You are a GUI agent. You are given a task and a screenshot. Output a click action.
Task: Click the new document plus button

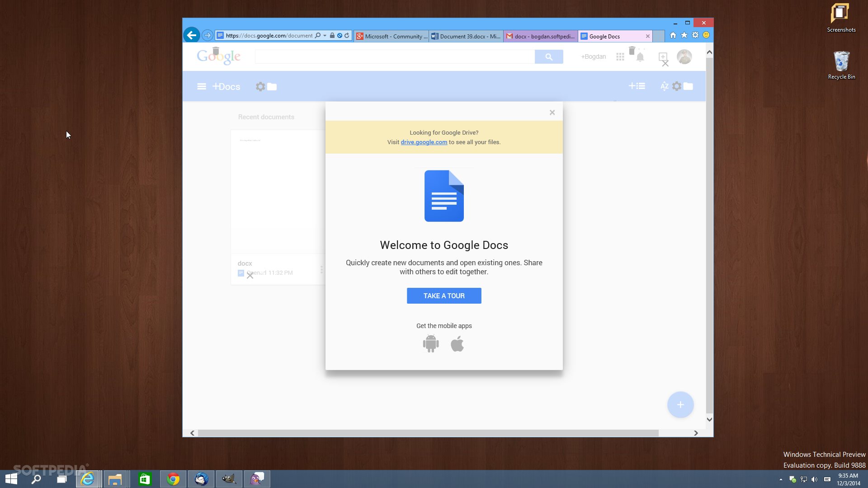click(x=680, y=404)
